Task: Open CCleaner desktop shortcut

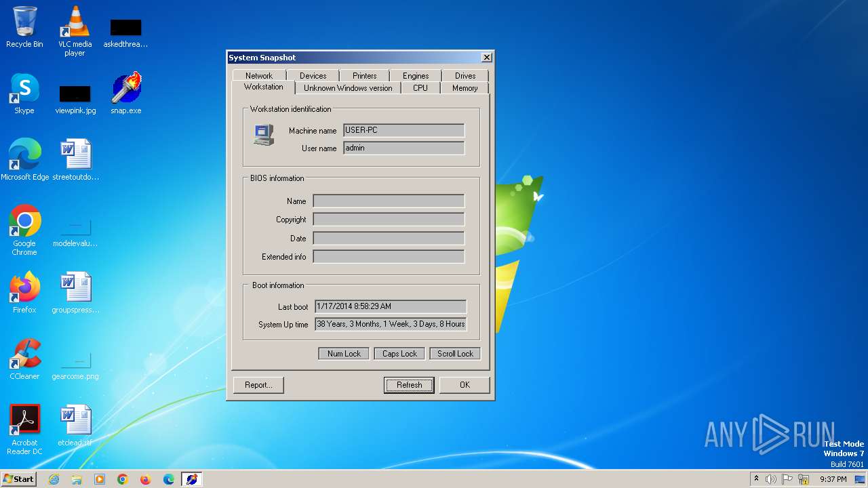Action: 24,359
